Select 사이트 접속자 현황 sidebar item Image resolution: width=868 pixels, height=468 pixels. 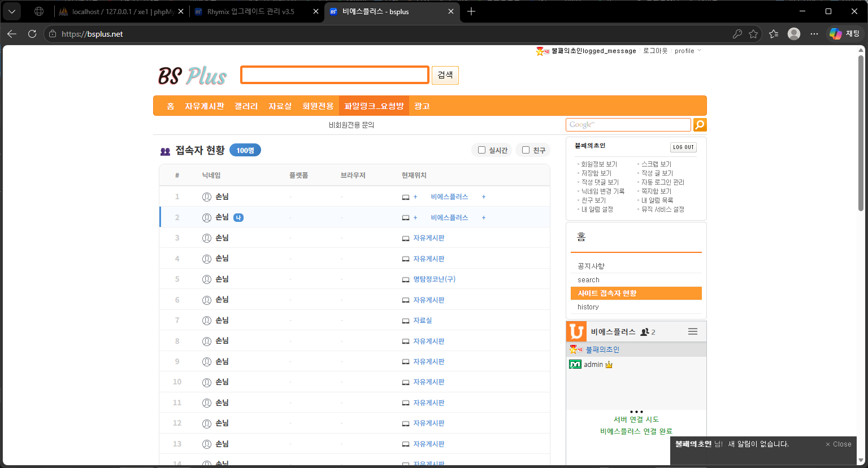636,294
